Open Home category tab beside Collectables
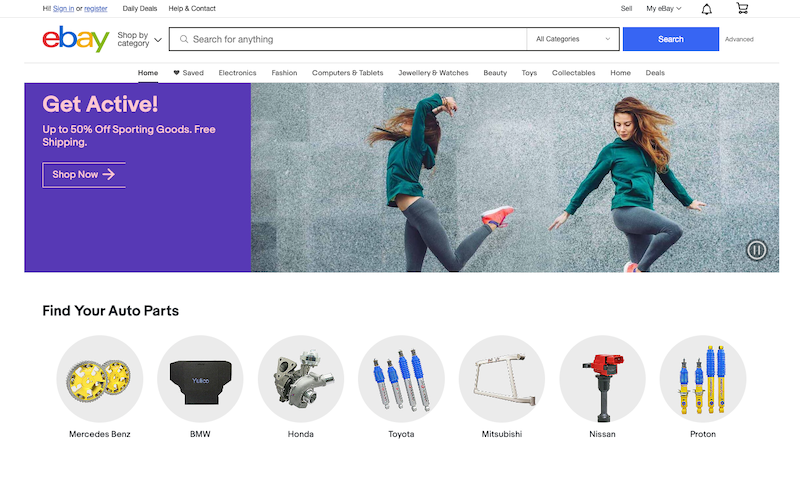This screenshot has width=800, height=479. 620,73
